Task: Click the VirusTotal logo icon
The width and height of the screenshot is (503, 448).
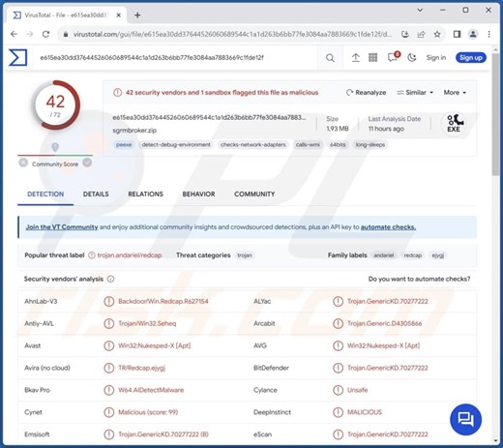Action: pos(17,57)
